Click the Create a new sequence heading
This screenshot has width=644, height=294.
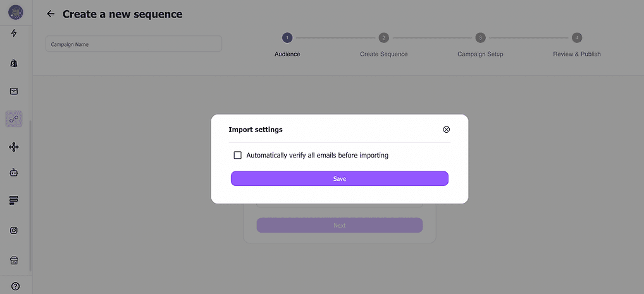point(122,14)
